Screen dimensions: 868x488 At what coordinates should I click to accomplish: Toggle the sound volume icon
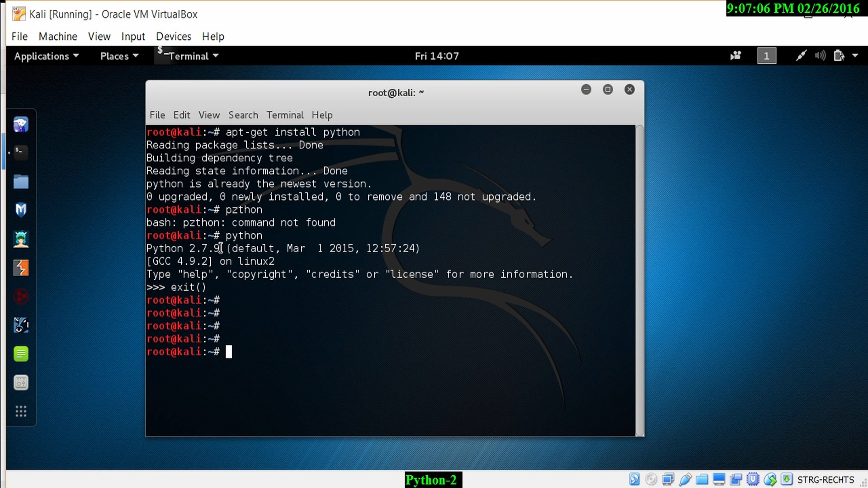(821, 56)
